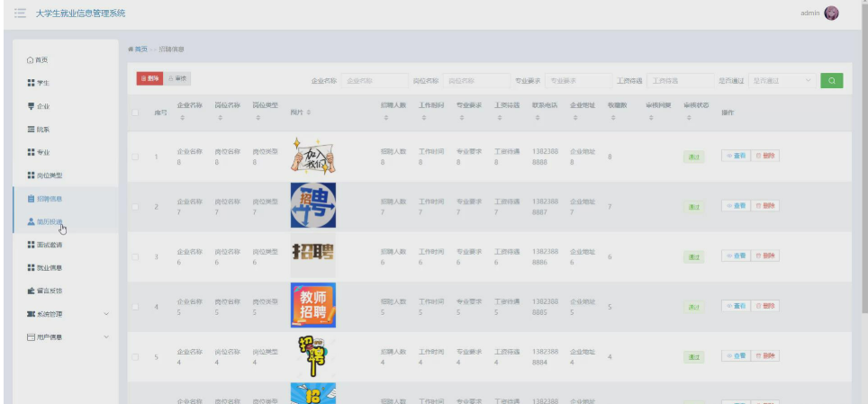
Task: Toggle the select-all checkbox in table header
Action: [135, 112]
